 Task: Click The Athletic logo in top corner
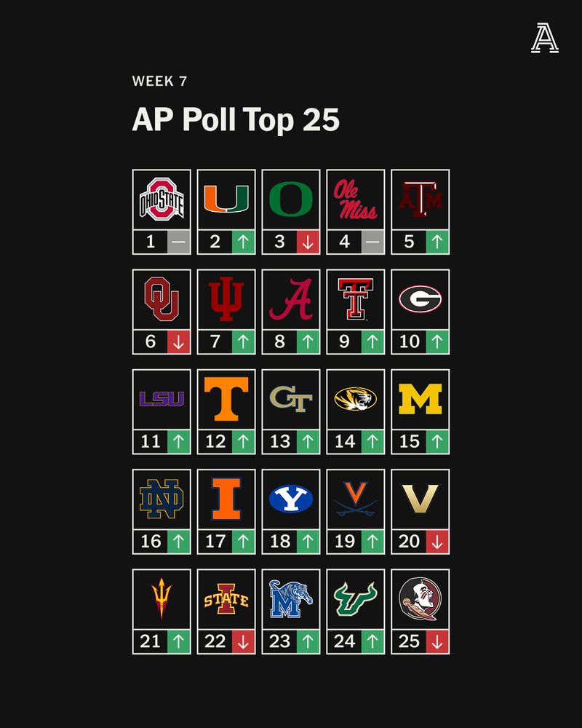tap(545, 39)
